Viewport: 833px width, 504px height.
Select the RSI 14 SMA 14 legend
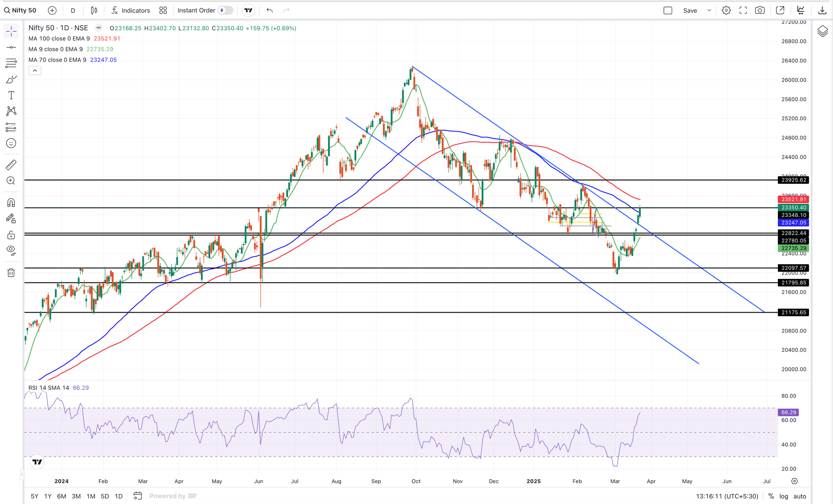click(49, 388)
